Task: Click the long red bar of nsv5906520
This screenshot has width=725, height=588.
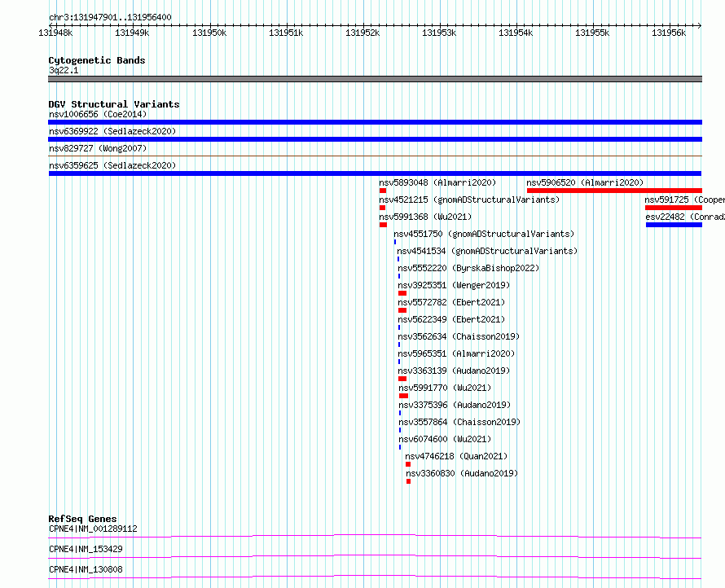Action: point(614,191)
